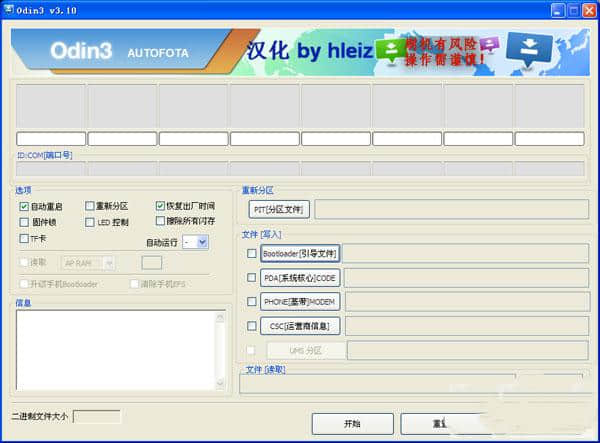Image resolution: width=600 pixels, height=443 pixels.
Task: Click the Odin3 title bar app icon
Action: click(10, 10)
